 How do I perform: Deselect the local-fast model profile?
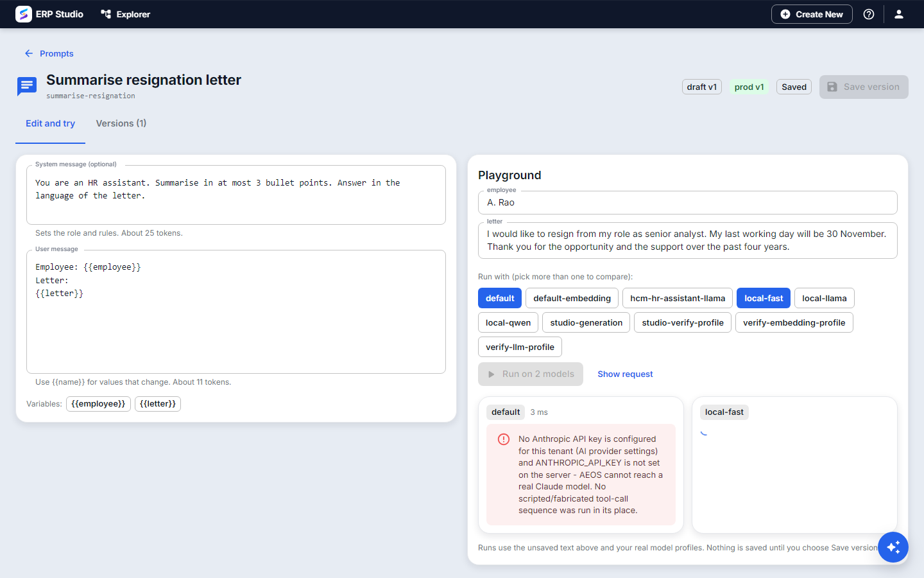(764, 298)
